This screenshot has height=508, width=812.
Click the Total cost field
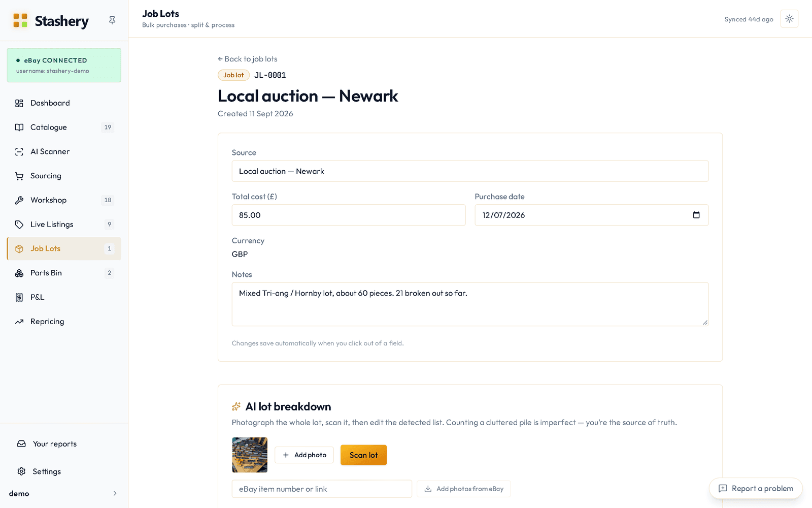[x=349, y=215]
